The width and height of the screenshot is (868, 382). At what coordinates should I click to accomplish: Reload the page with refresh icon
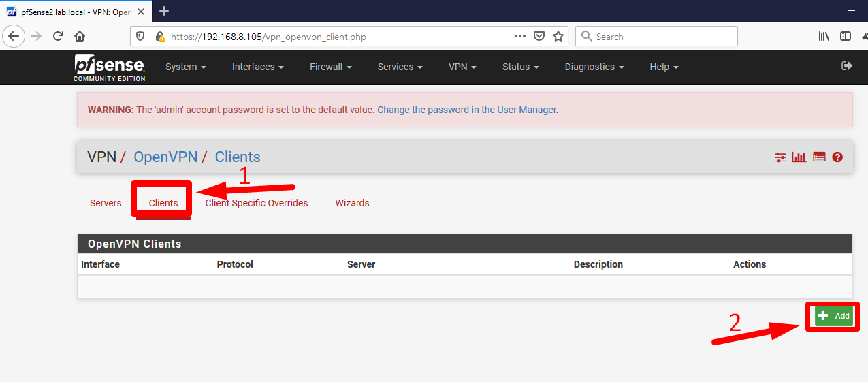pyautogui.click(x=59, y=37)
